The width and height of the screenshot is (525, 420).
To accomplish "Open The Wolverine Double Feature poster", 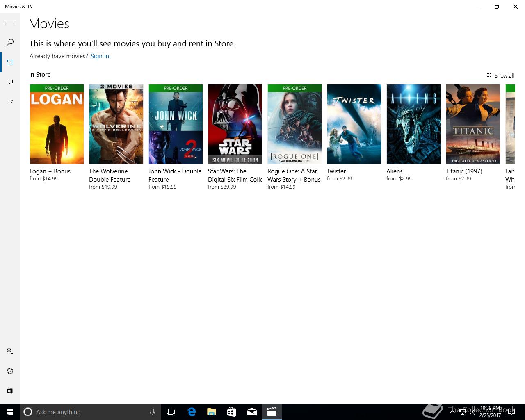I will [x=116, y=124].
